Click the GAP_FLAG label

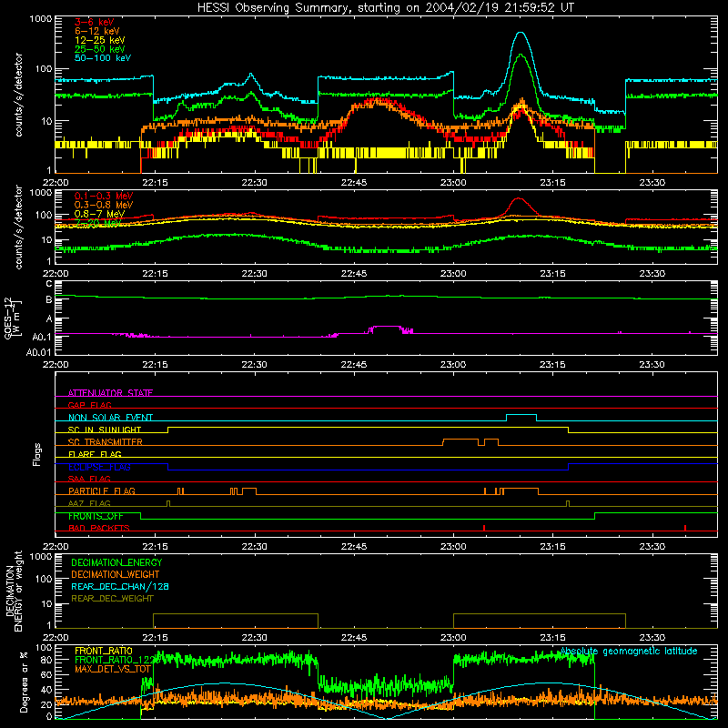[89, 405]
